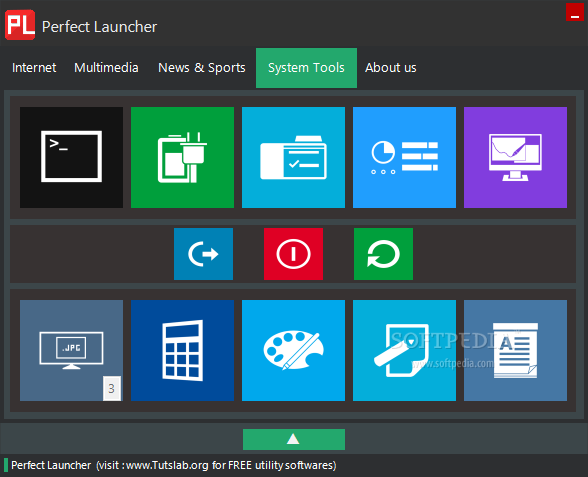
Task: Switch to the Internet tab
Action: [34, 68]
